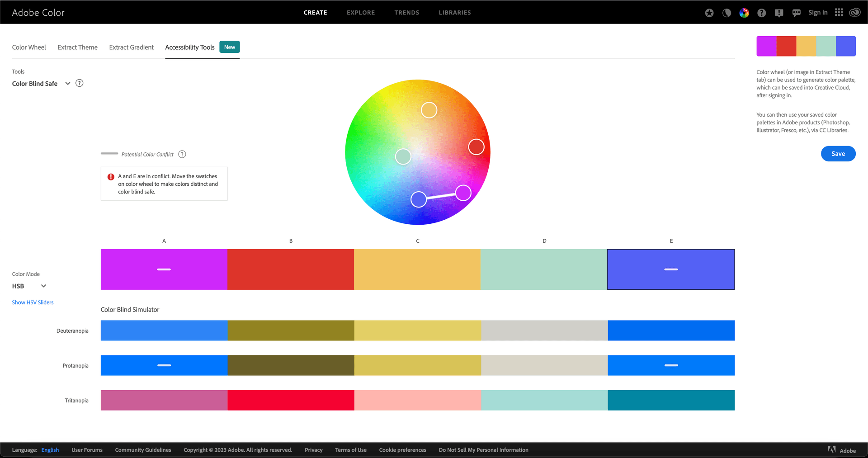Select swatch handle B on the color wheel

coord(476,146)
